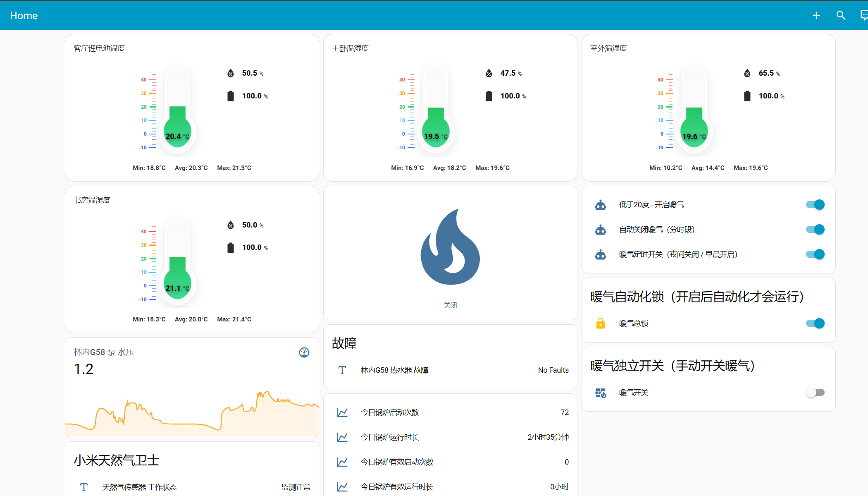The width and height of the screenshot is (868, 496).
Task: Enable the 暖气开关 switch
Action: click(815, 393)
